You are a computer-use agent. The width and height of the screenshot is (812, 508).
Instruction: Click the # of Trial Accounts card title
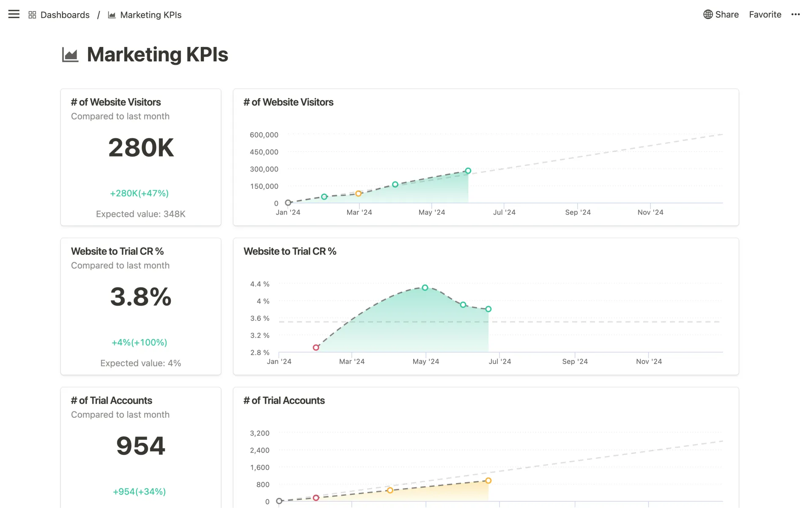(111, 400)
